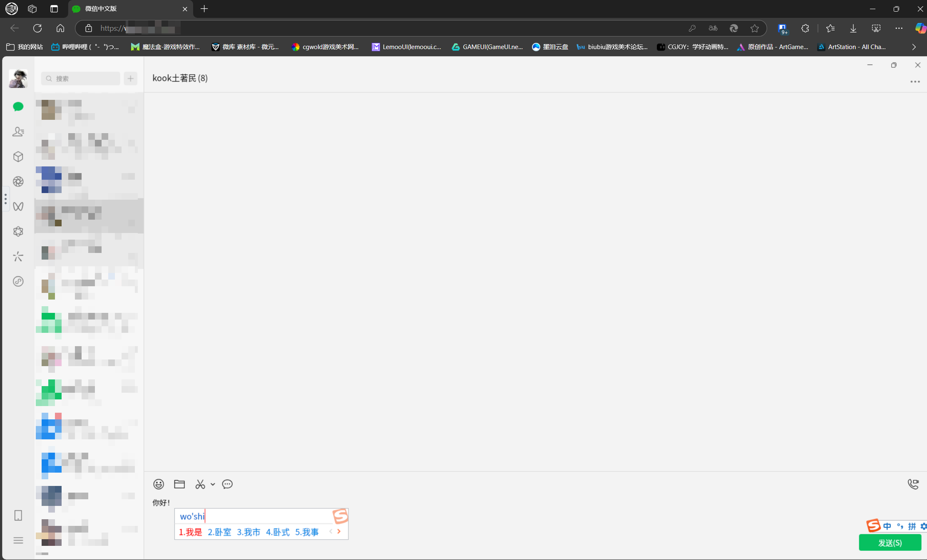This screenshot has width=927, height=560.
Task: Toggle pinyin mode on the Sogou IME bar
Action: point(912,525)
